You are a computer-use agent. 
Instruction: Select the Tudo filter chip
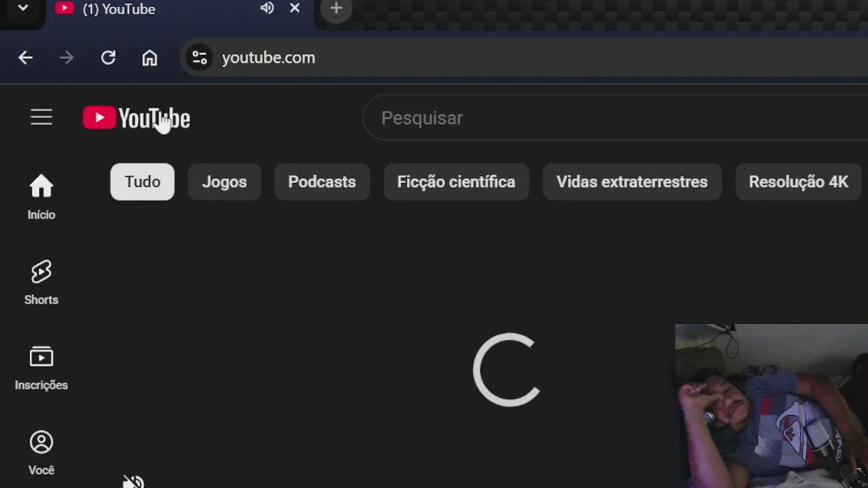pyautogui.click(x=142, y=182)
